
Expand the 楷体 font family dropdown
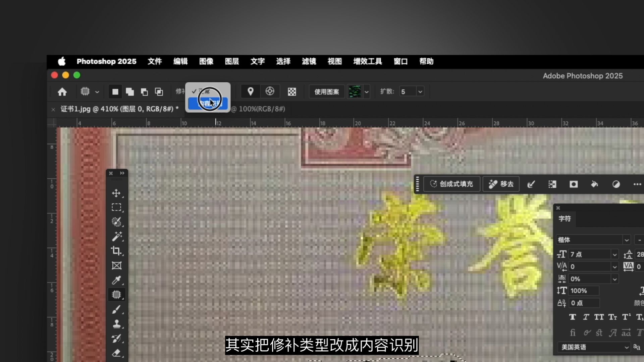(x=626, y=240)
